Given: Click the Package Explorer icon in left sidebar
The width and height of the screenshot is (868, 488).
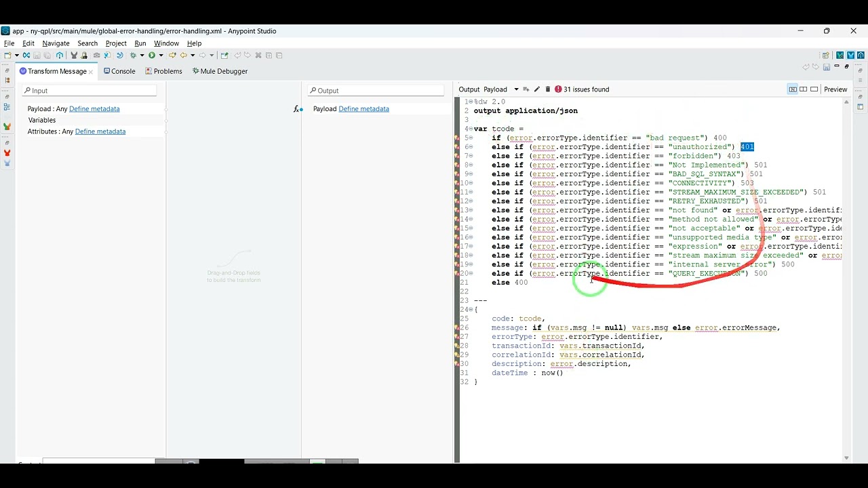Looking at the screenshot, I should click(7, 81).
